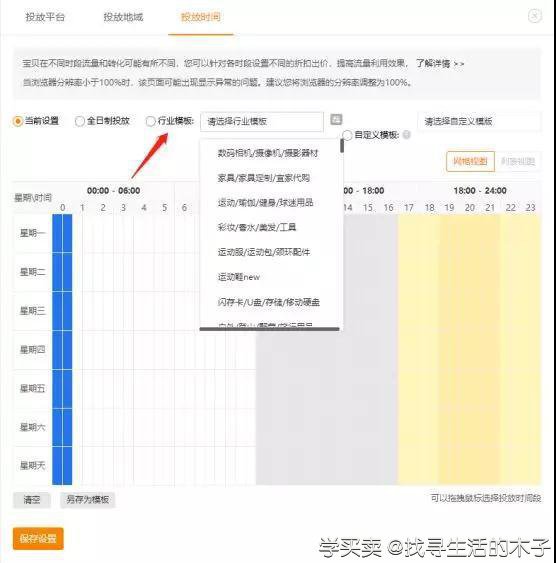Switch to the 投放地域 tab
Viewport: 556px width, 563px height.
[x=123, y=17]
